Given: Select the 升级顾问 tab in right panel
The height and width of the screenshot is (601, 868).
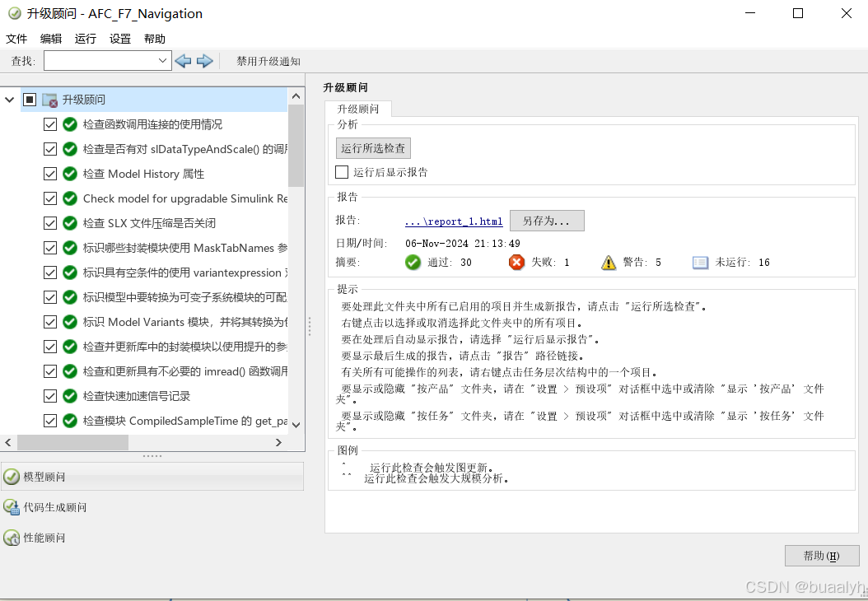Looking at the screenshot, I should click(x=358, y=109).
